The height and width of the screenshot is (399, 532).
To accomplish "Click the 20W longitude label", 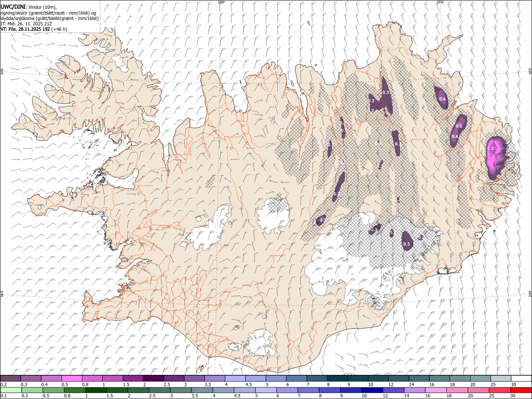I will click(221, 2).
